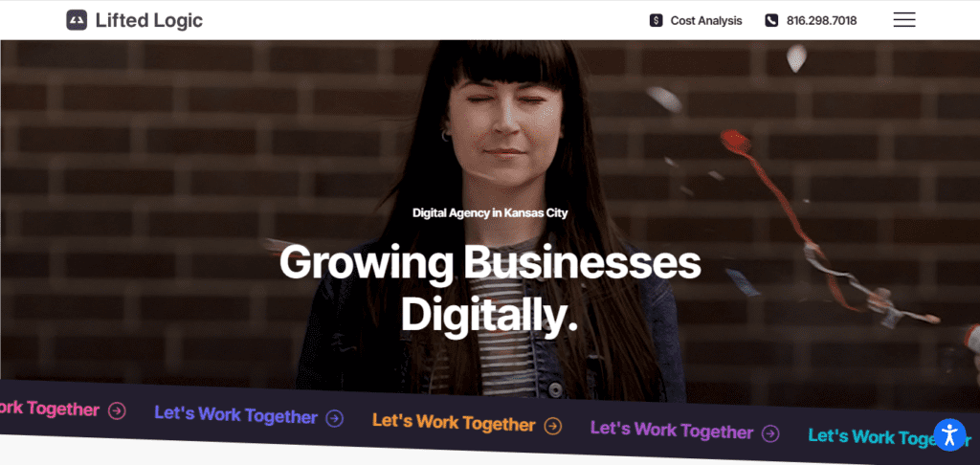Open the hamburger menu
980x465 pixels.
(x=903, y=20)
